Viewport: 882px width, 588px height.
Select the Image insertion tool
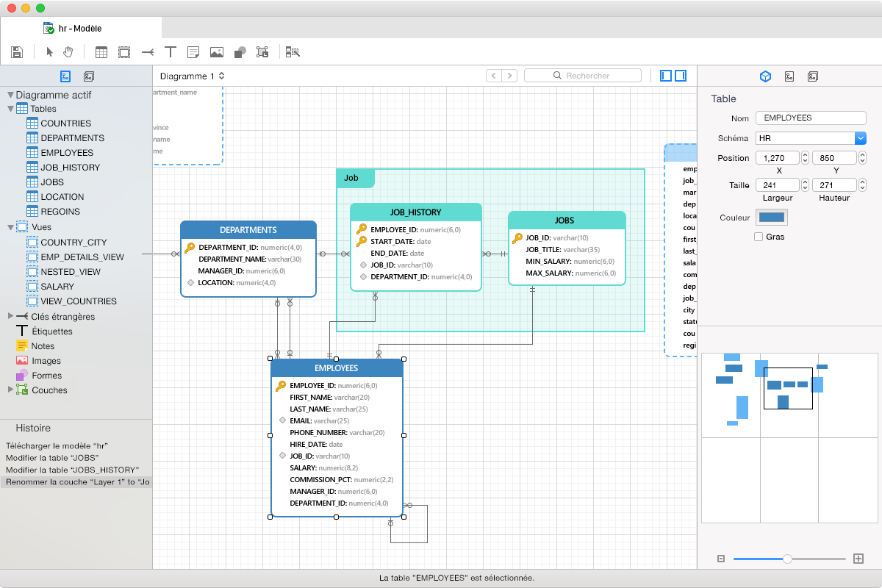pos(216,51)
